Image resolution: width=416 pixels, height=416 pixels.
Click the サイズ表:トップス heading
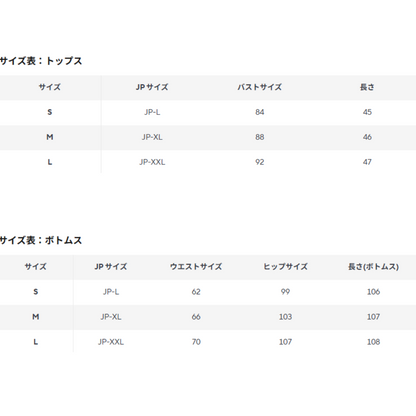tap(41, 61)
